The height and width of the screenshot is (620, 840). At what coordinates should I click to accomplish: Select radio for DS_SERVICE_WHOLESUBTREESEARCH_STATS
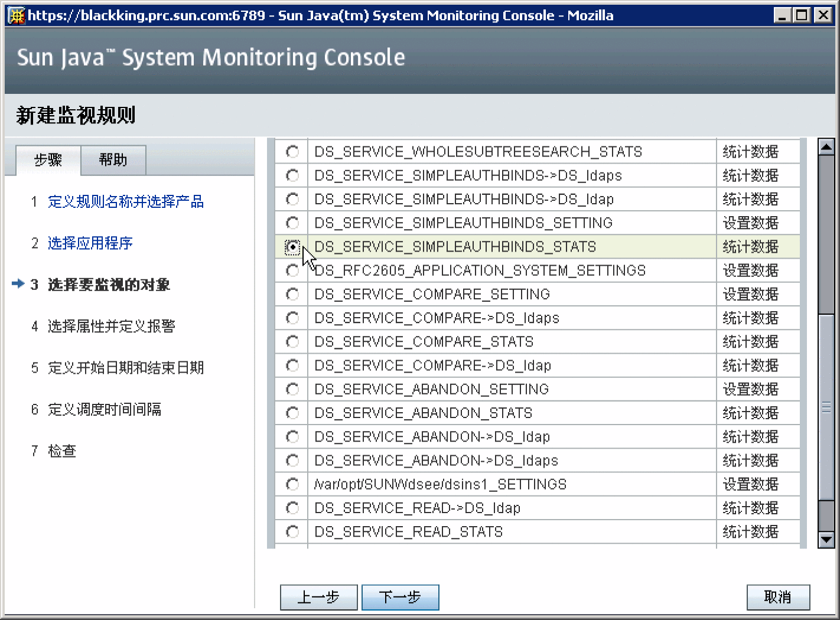click(292, 152)
